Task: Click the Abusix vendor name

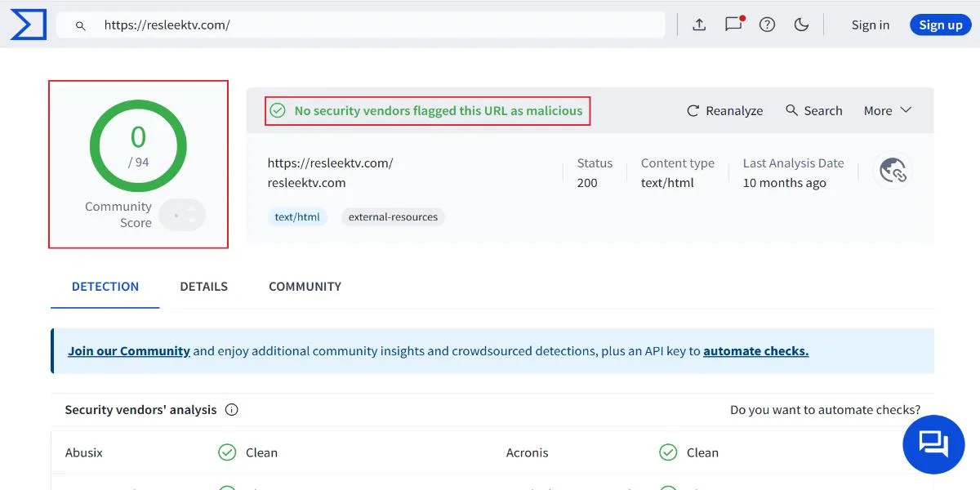Action: [84, 452]
